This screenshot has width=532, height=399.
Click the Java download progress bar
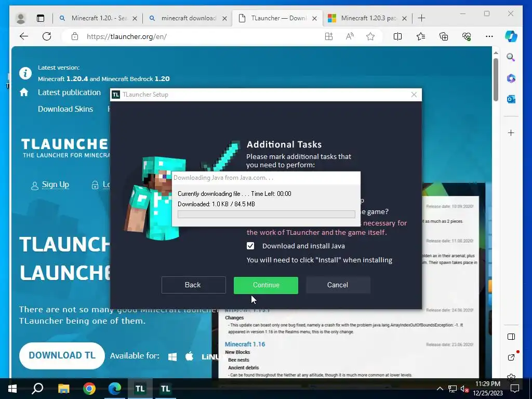(267, 214)
